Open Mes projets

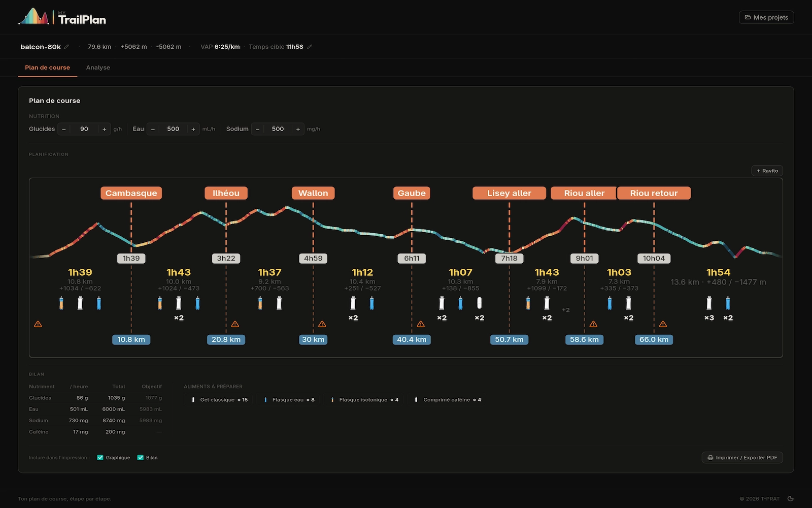pyautogui.click(x=766, y=17)
